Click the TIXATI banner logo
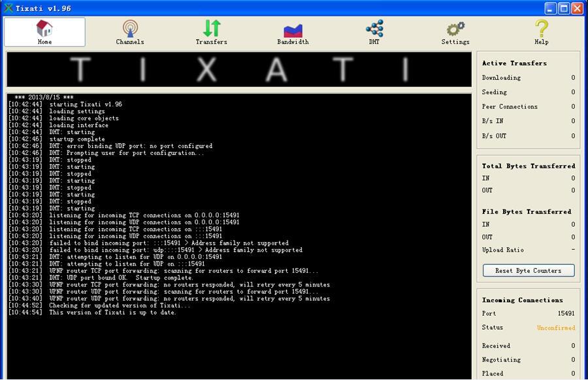588x380 pixels. (237, 69)
